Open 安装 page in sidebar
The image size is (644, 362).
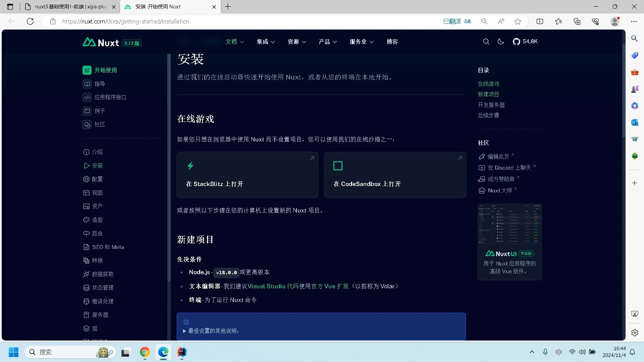point(93,166)
